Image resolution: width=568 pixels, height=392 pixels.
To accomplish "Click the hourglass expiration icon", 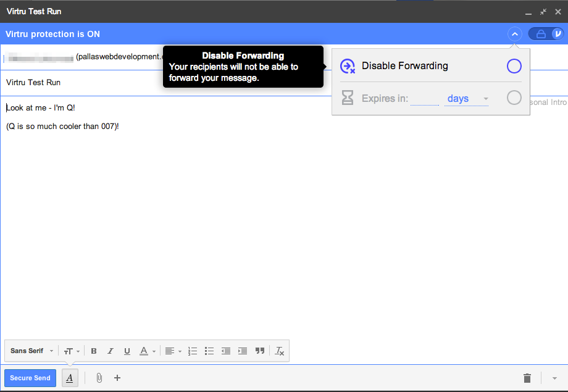I will (348, 98).
